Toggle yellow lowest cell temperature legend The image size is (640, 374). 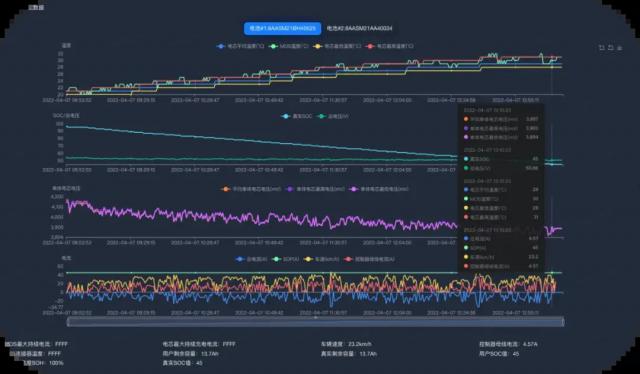coord(337,47)
